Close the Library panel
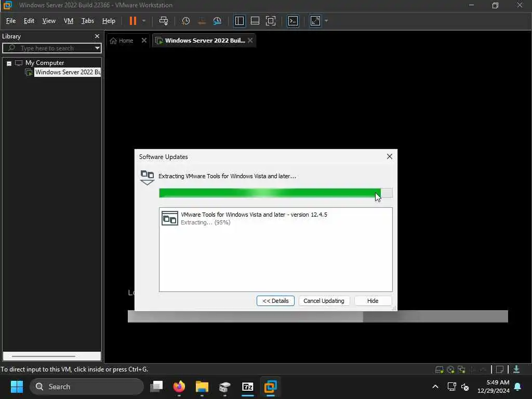Viewport: 532px width, 399px height. 97,36
